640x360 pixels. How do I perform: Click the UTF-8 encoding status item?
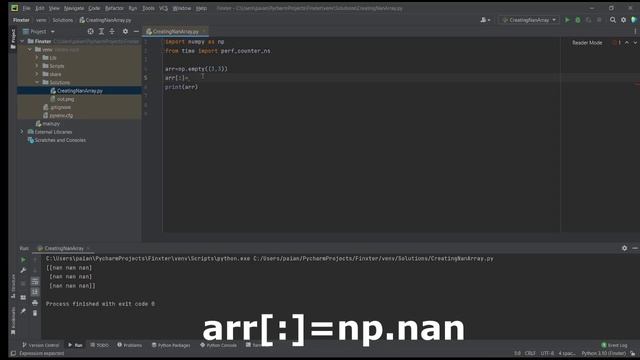(x=547, y=353)
